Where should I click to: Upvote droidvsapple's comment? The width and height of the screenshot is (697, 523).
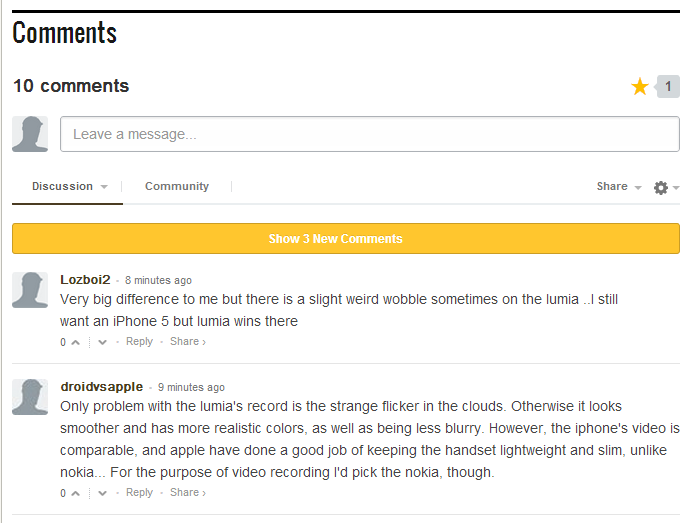tap(75, 493)
